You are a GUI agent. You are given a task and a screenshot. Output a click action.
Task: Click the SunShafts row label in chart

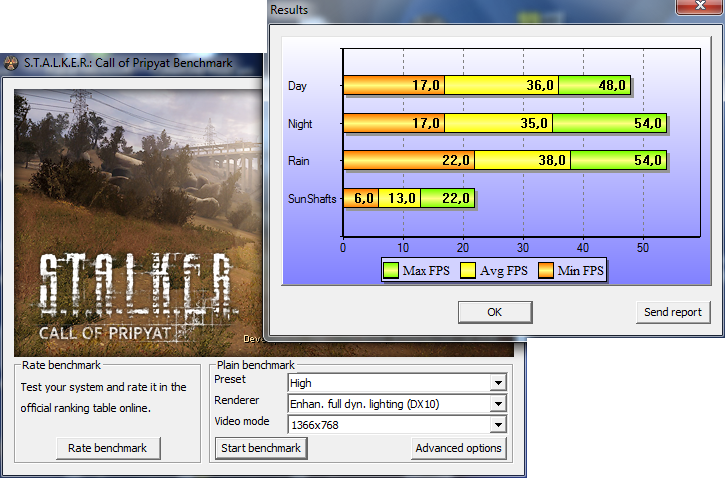click(312, 199)
